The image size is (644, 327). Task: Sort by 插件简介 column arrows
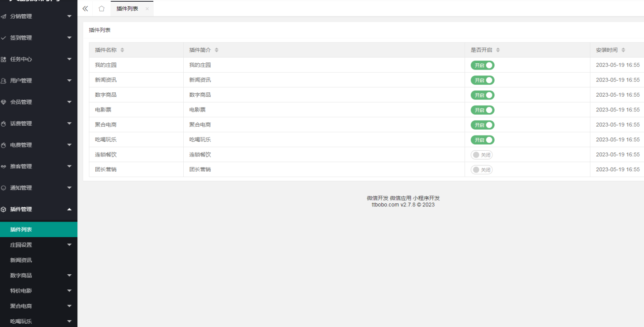pos(217,50)
